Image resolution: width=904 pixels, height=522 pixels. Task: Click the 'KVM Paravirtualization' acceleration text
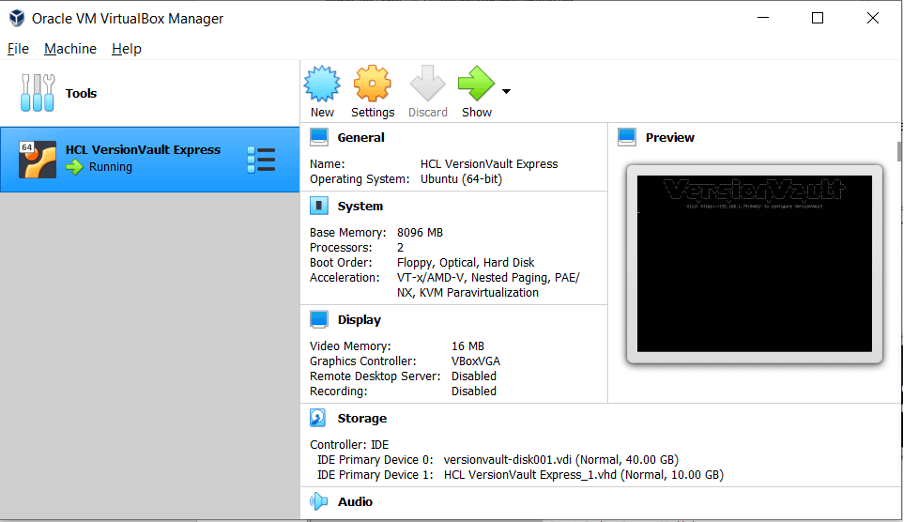coord(479,292)
